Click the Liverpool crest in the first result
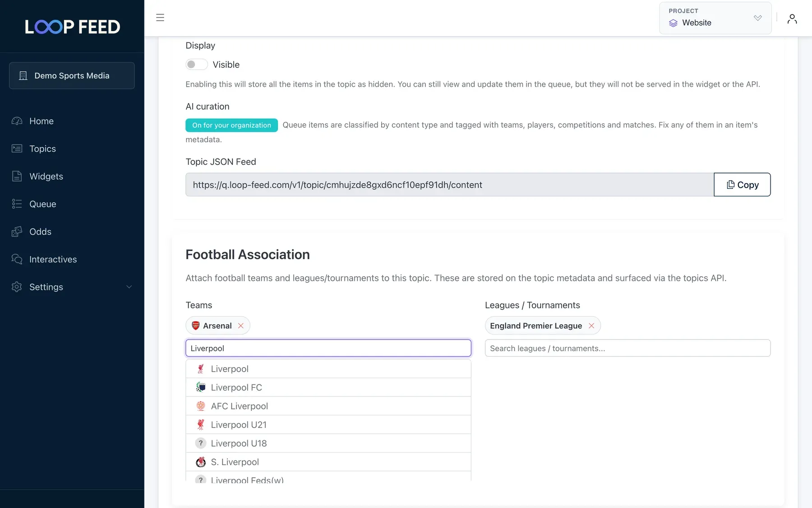 pos(201,369)
